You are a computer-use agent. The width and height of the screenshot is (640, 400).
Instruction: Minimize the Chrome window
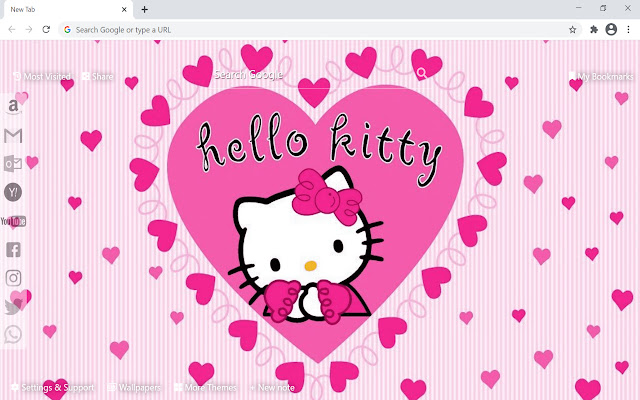(x=579, y=8)
